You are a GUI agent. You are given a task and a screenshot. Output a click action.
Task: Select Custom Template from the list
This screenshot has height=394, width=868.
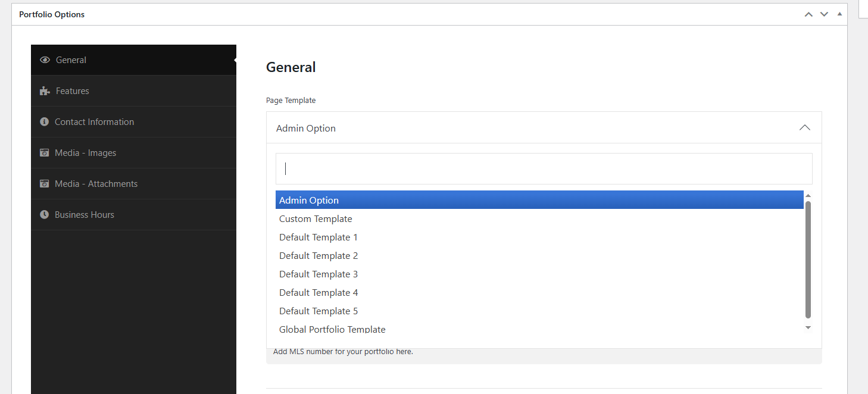click(316, 219)
